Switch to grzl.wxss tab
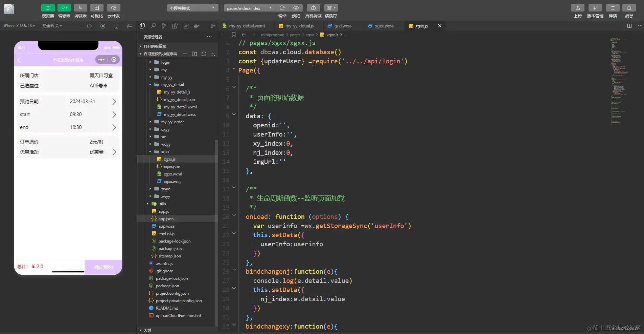Screen dimensions: 644x334 pos(343,26)
